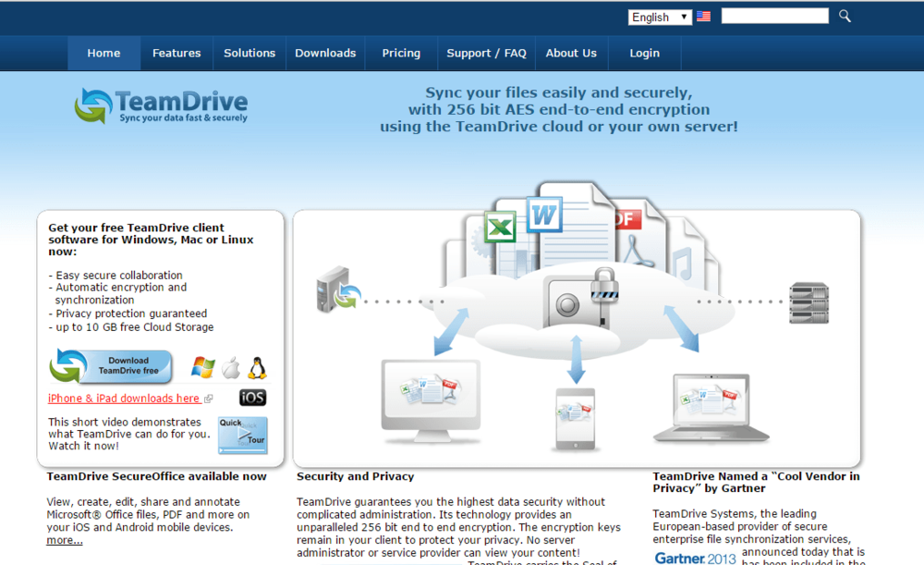Click the search magnifier icon

[x=844, y=16]
